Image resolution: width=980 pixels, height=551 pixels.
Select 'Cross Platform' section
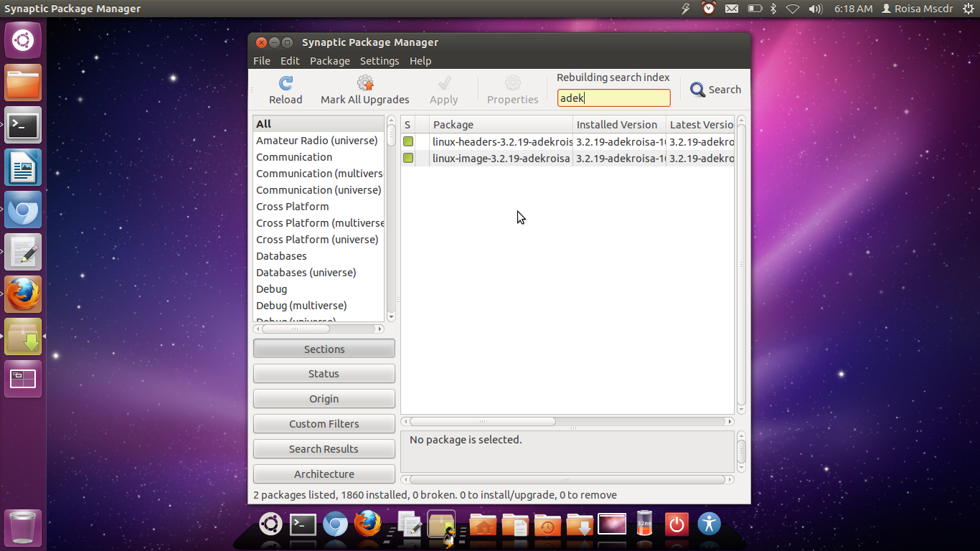[x=319, y=207]
